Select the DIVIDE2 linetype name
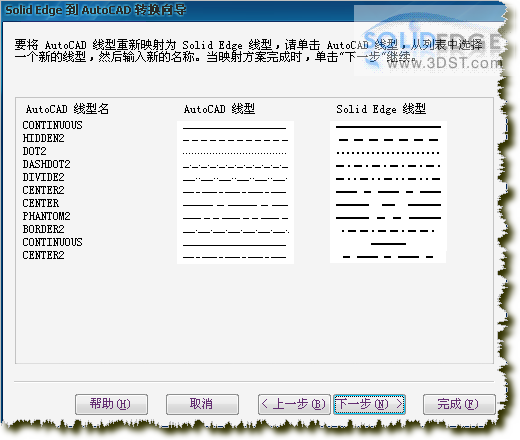This screenshot has height=440, width=520. (43, 177)
